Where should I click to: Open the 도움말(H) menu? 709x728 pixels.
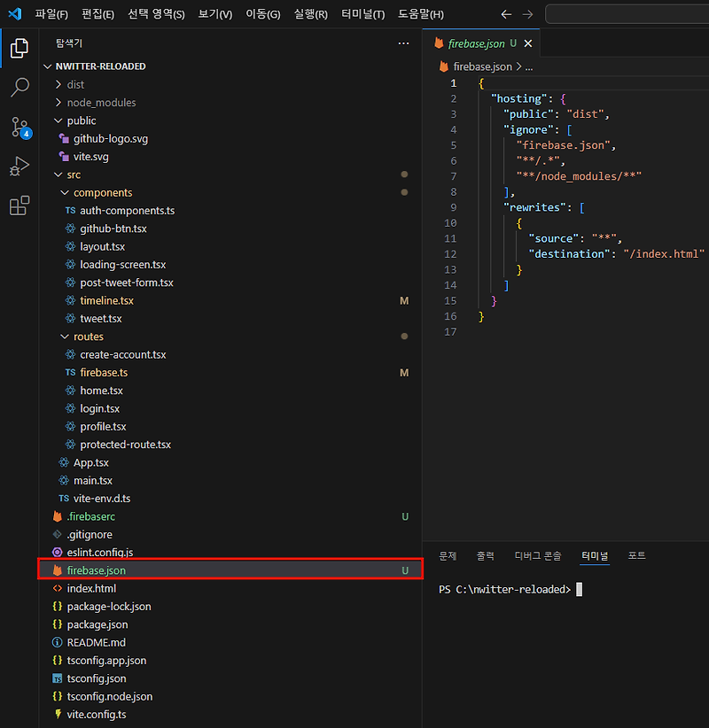[x=421, y=14]
